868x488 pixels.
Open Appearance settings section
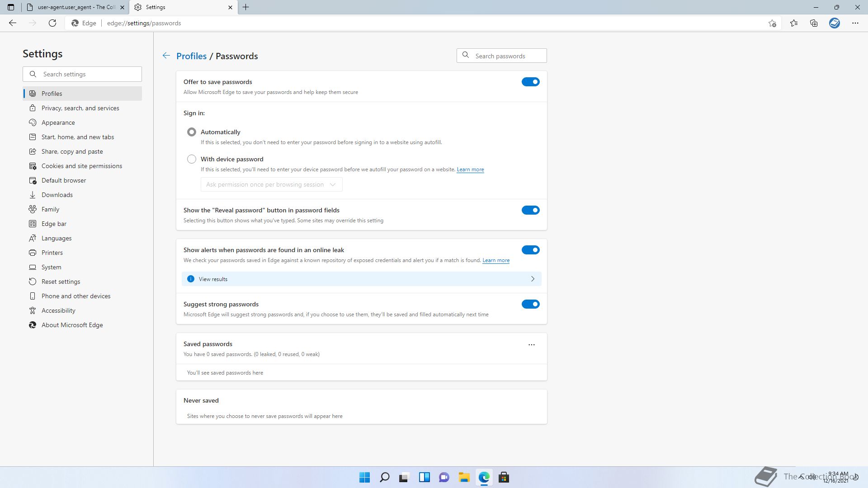pos(82,122)
